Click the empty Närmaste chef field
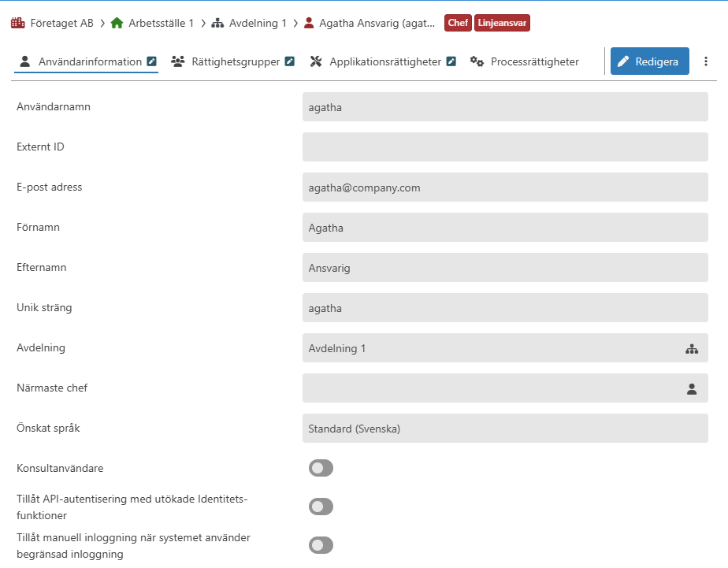 click(x=505, y=388)
